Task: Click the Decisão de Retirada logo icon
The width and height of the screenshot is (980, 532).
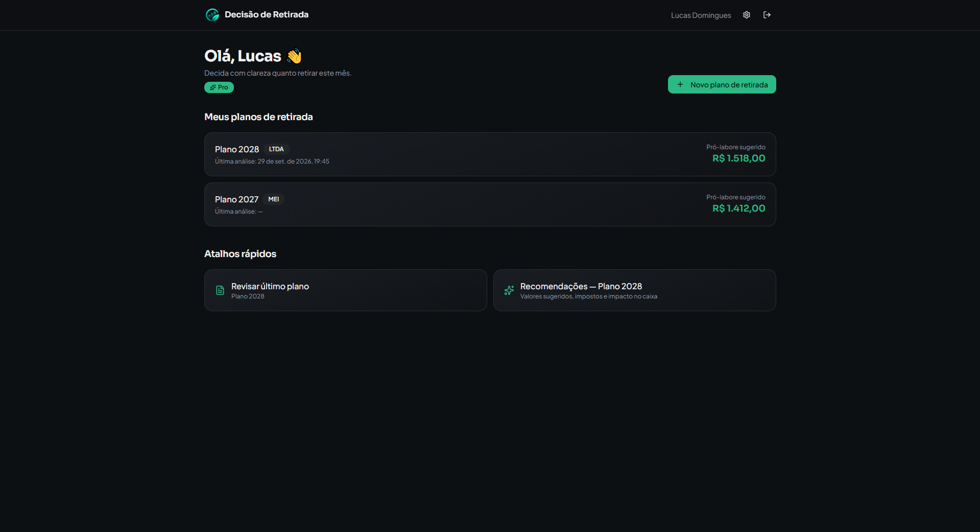Action: 212,15
